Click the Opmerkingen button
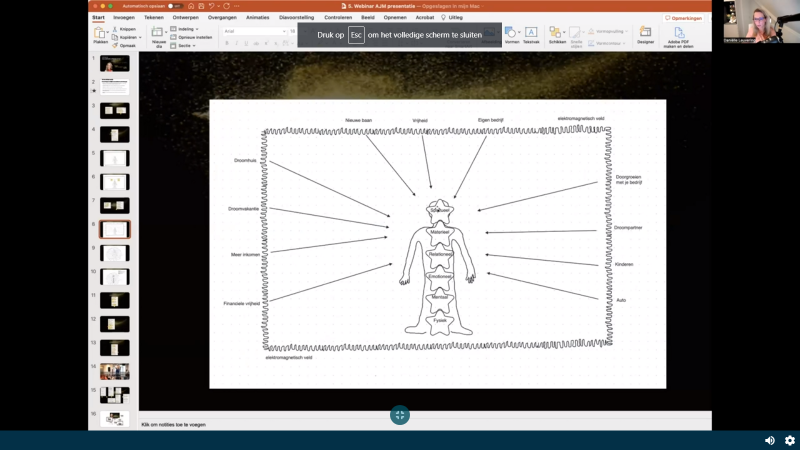Viewport: 800px width, 450px height. [685, 18]
